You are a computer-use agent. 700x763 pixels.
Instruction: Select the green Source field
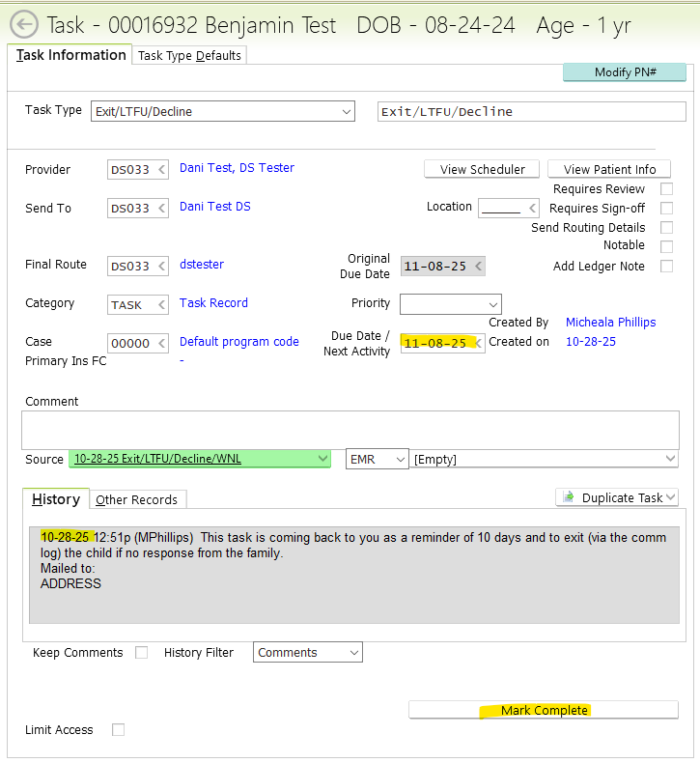[x=199, y=459]
